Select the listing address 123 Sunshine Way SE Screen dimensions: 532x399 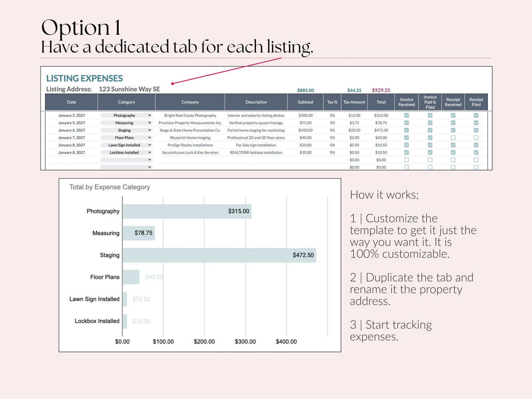129,89
